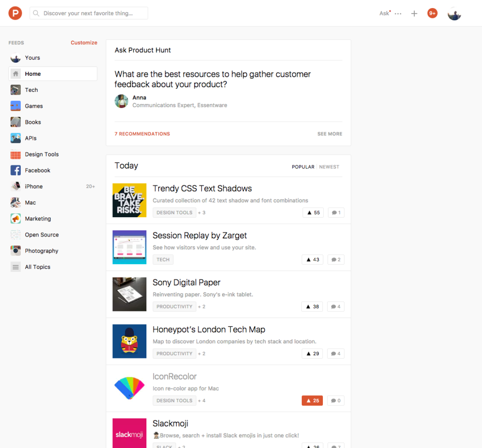Open the three-dots more menu

pyautogui.click(x=398, y=14)
